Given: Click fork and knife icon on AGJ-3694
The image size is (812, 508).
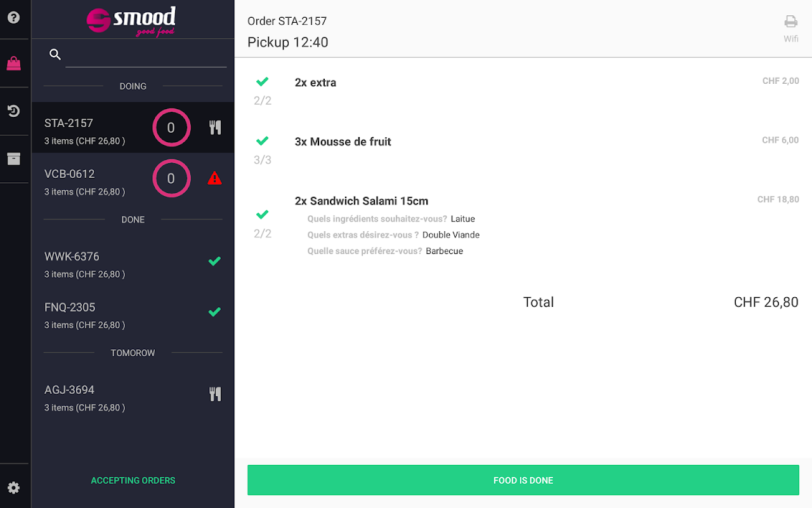Looking at the screenshot, I should pyautogui.click(x=215, y=394).
